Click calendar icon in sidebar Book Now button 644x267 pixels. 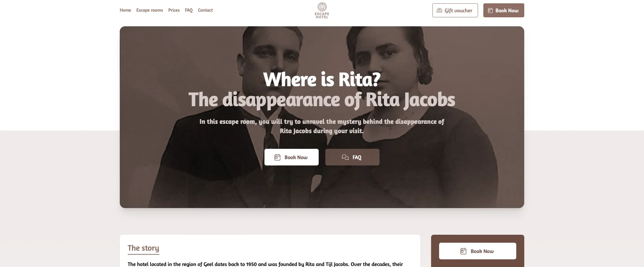pyautogui.click(x=463, y=251)
